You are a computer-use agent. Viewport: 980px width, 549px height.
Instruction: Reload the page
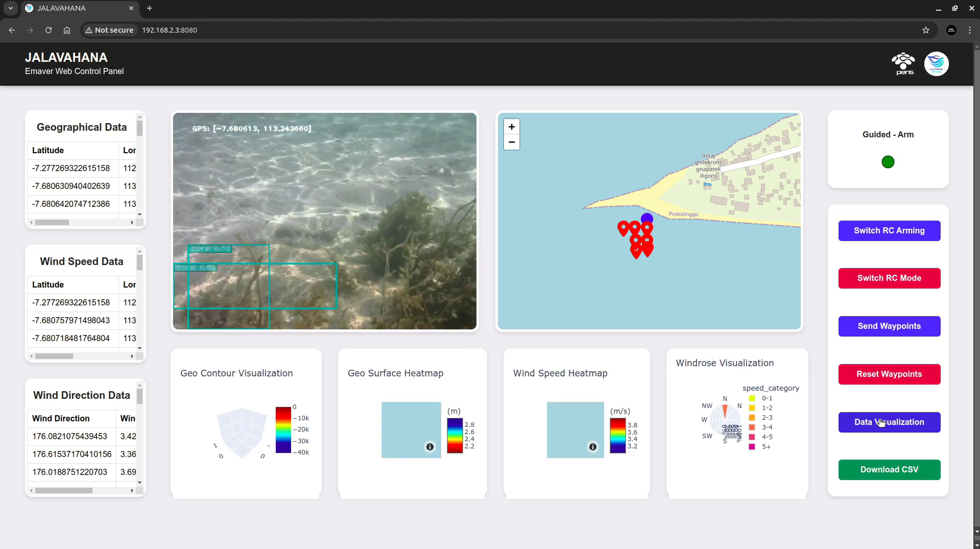tap(49, 30)
